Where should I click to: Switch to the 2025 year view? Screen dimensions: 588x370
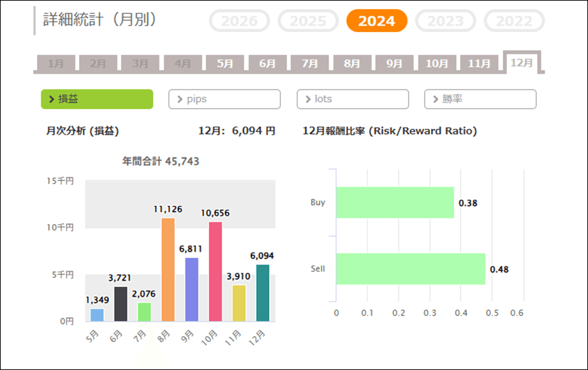[308, 21]
